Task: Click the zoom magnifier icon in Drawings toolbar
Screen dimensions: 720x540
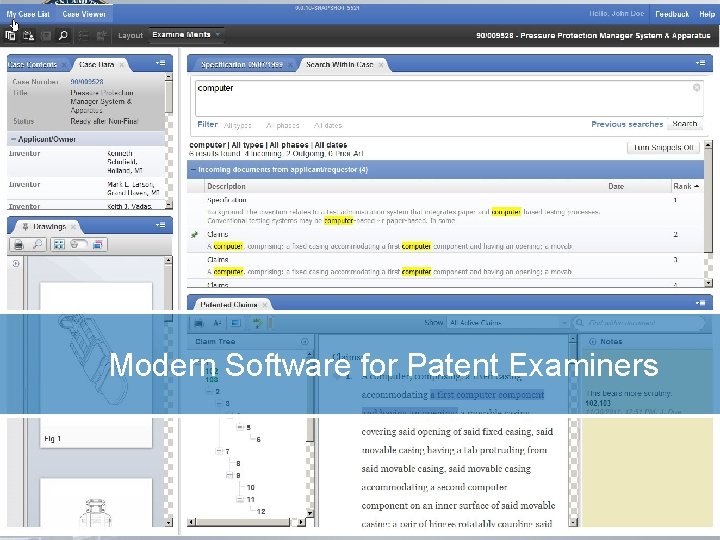Action: coord(37,244)
